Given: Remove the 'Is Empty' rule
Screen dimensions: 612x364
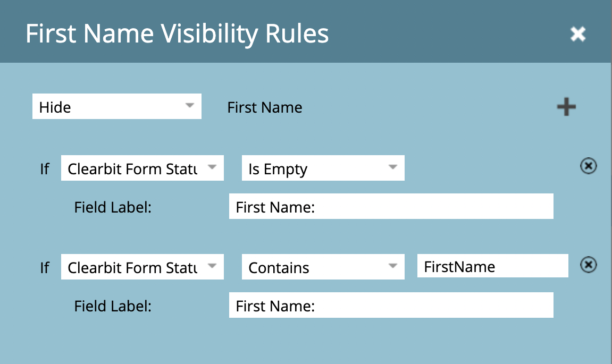Looking at the screenshot, I should pos(588,167).
